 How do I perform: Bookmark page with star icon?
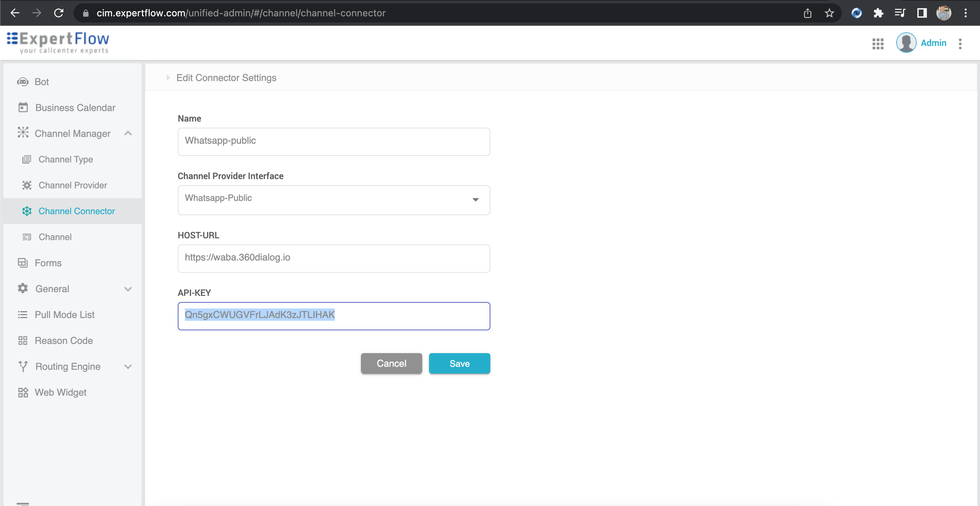click(829, 13)
